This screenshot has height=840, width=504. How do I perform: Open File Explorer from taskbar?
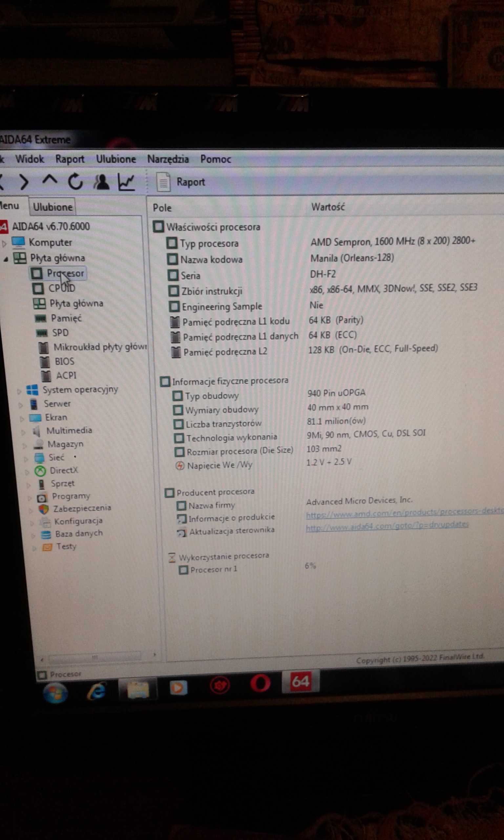137,689
